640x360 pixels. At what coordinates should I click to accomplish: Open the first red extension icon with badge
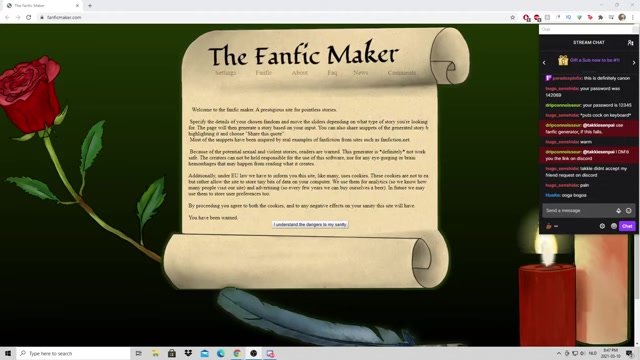(x=527, y=18)
